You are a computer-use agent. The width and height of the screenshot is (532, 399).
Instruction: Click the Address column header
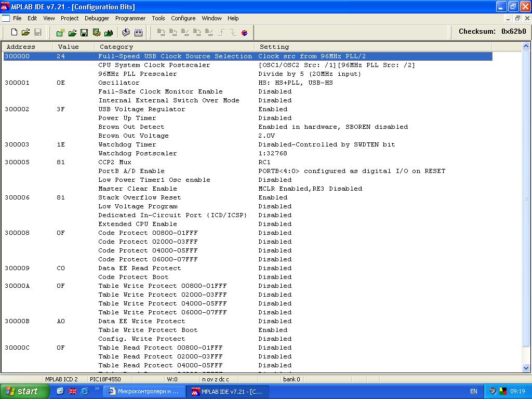click(x=28, y=47)
